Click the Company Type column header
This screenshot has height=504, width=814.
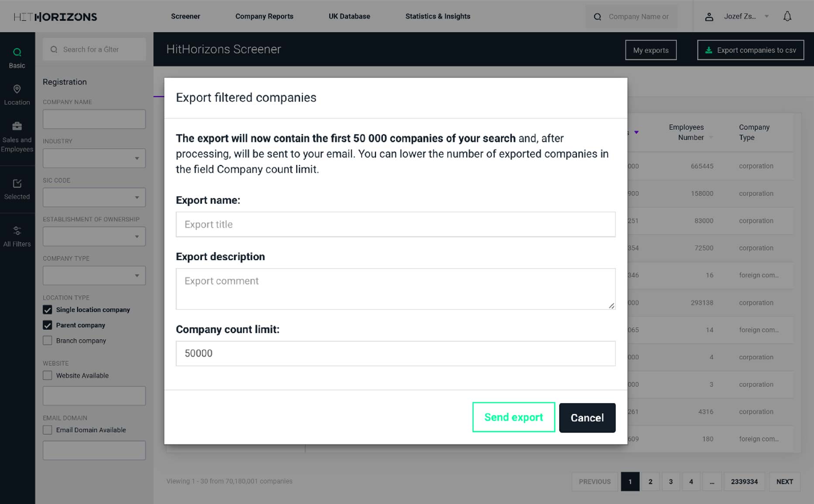[x=754, y=132]
